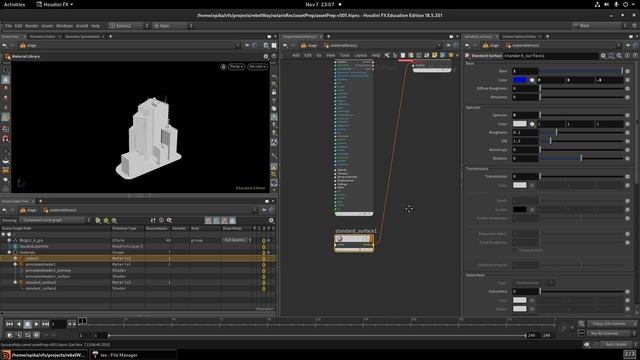Click the realtime toggle icon below playbar

[x=36, y=335]
